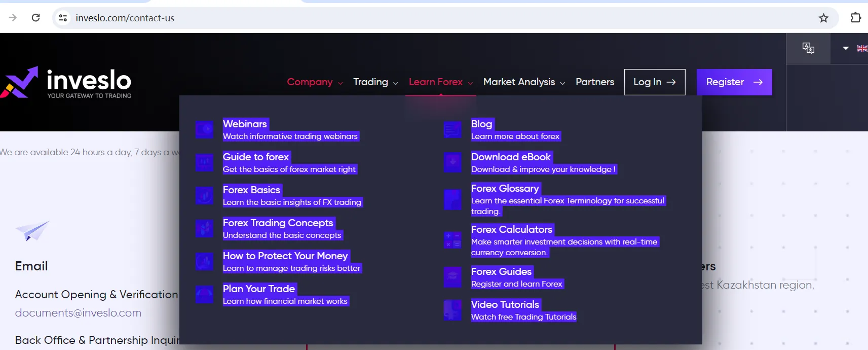Click the Download eBook icon
Screen dimensions: 868x350
(x=452, y=163)
